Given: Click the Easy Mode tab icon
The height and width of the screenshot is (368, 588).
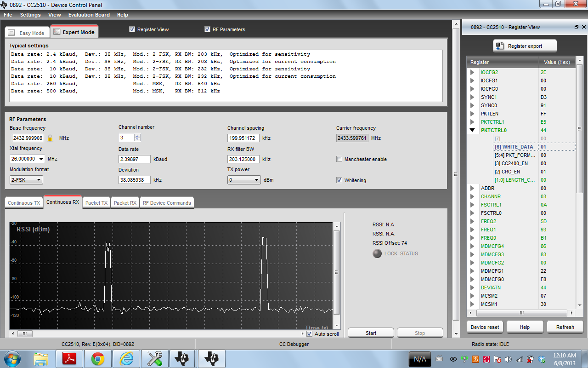Looking at the screenshot, I should tap(11, 33).
